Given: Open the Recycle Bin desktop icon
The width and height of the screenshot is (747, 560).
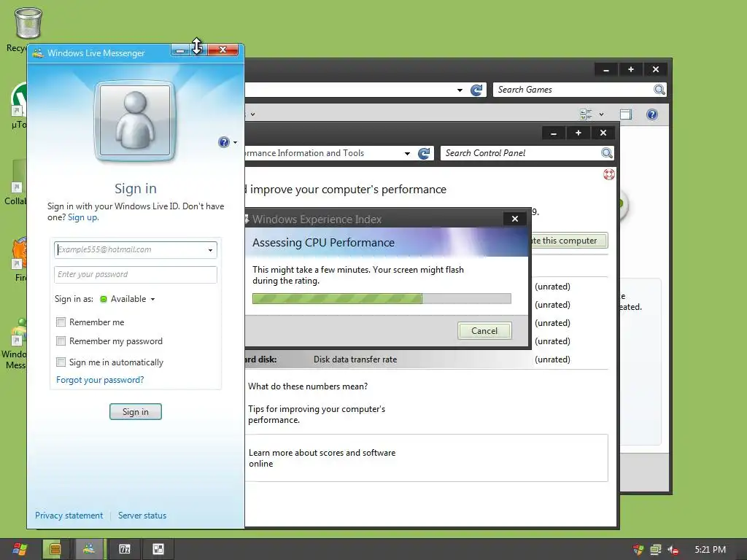Looking at the screenshot, I should pyautogui.click(x=28, y=24).
